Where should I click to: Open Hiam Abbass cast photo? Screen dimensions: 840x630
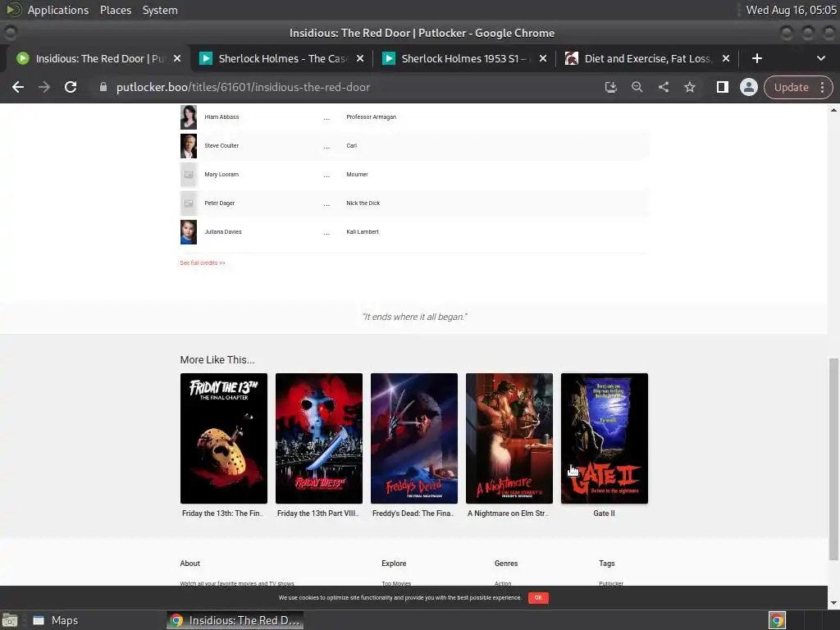[189, 116]
